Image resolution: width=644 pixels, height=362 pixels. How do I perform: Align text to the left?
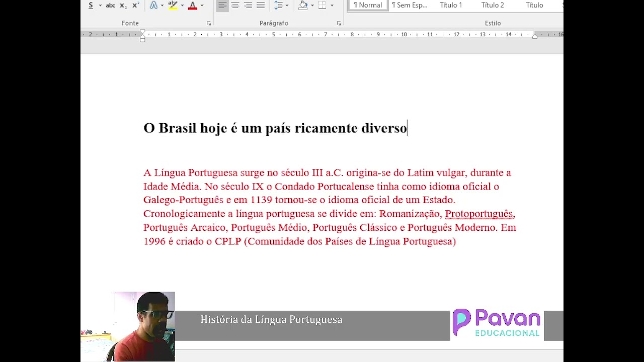(222, 6)
